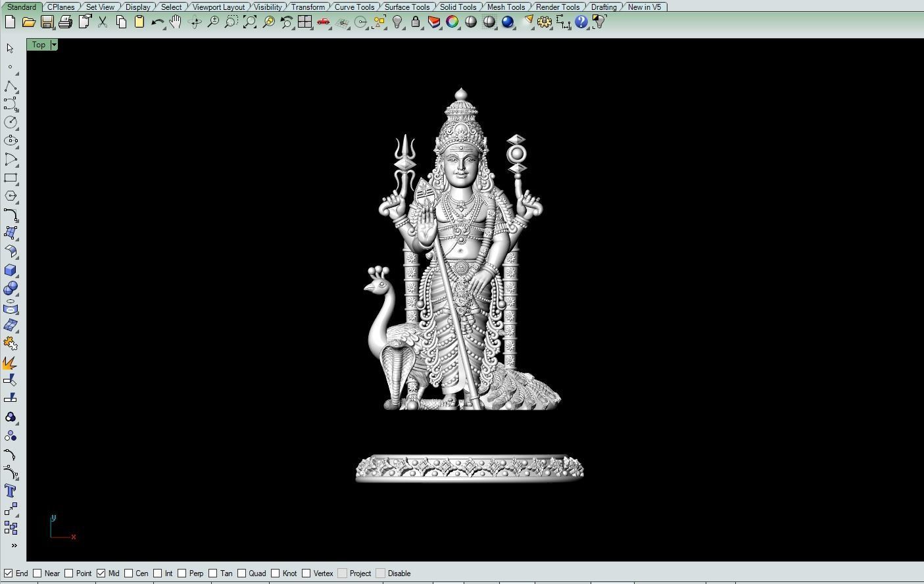This screenshot has width=924, height=584.
Task: Open a file with the folder icon
Action: pyautogui.click(x=28, y=22)
